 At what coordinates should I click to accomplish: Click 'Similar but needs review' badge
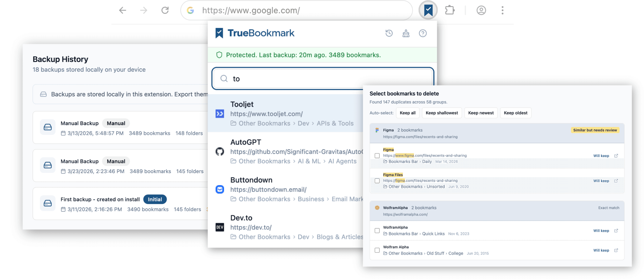(595, 130)
